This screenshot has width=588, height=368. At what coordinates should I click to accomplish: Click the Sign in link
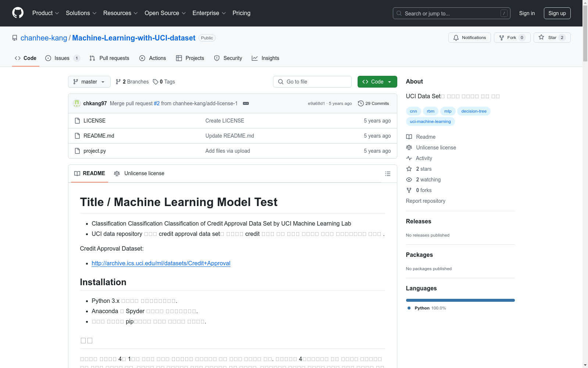click(527, 13)
